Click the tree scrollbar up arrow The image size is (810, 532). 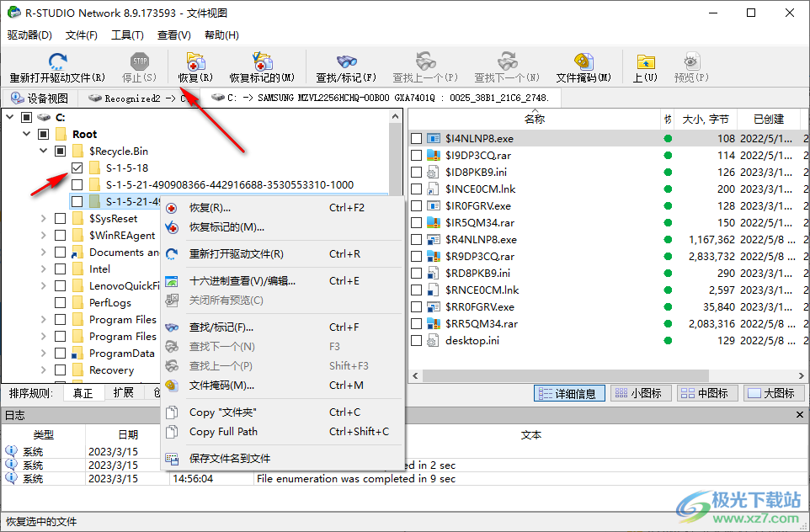click(395, 116)
